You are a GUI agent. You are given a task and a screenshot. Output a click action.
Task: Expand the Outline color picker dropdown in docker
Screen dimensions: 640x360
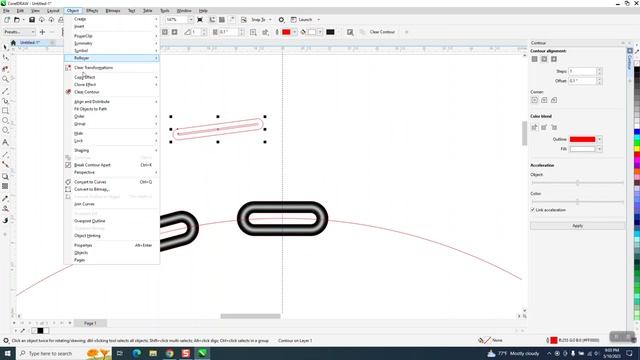click(599, 139)
